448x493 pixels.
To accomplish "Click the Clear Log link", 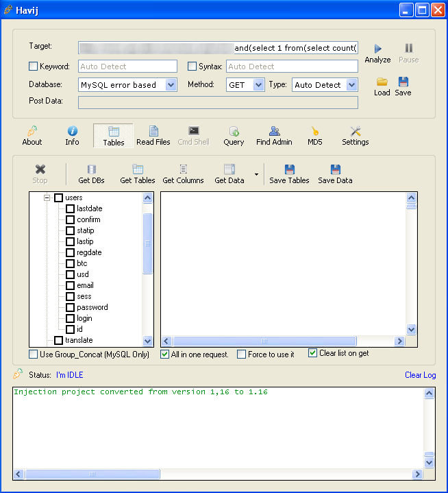I will coord(420,375).
